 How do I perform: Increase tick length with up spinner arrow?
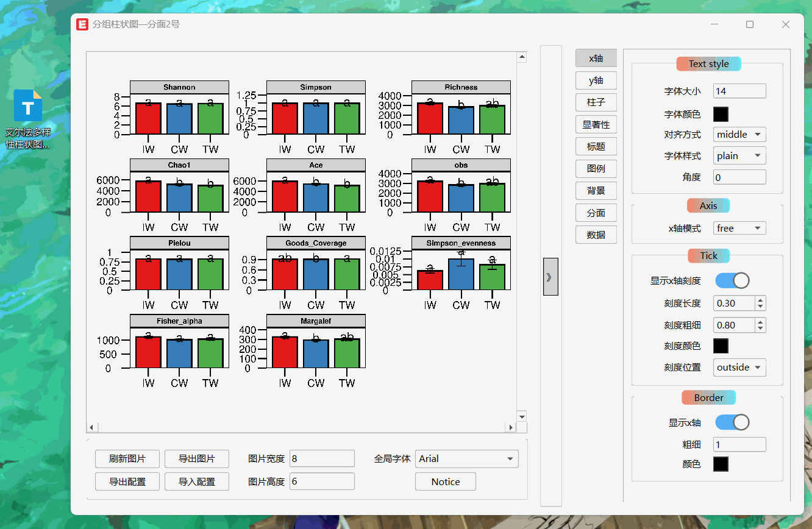point(760,300)
